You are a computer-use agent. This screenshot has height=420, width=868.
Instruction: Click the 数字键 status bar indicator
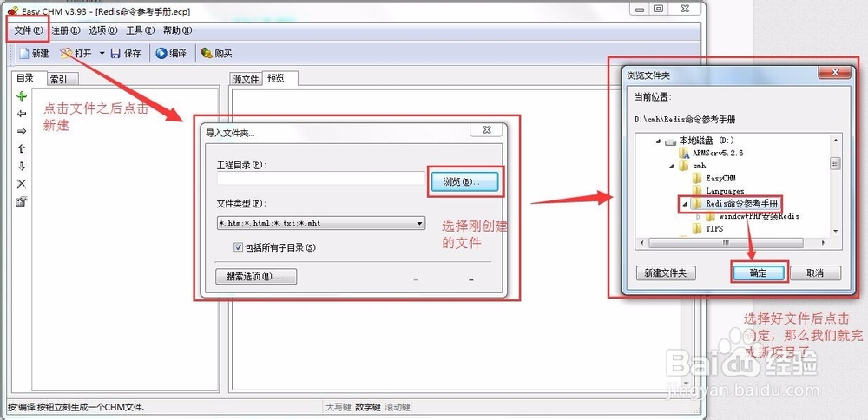pyautogui.click(x=367, y=407)
